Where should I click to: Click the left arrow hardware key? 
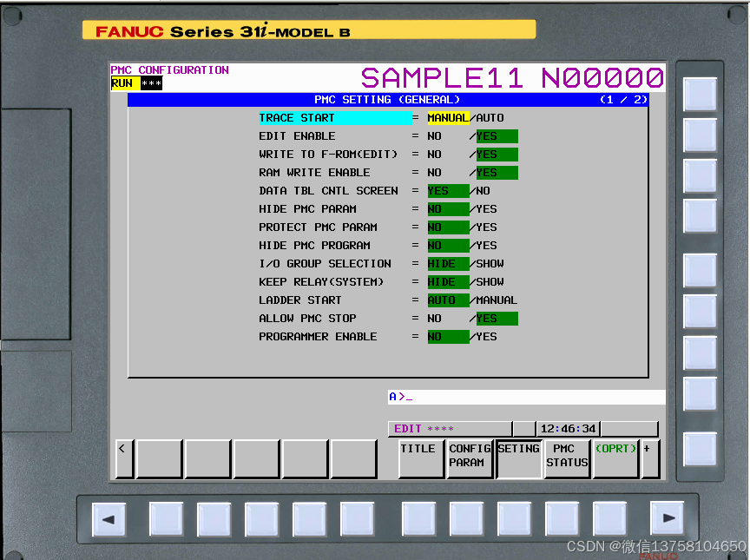tap(109, 519)
